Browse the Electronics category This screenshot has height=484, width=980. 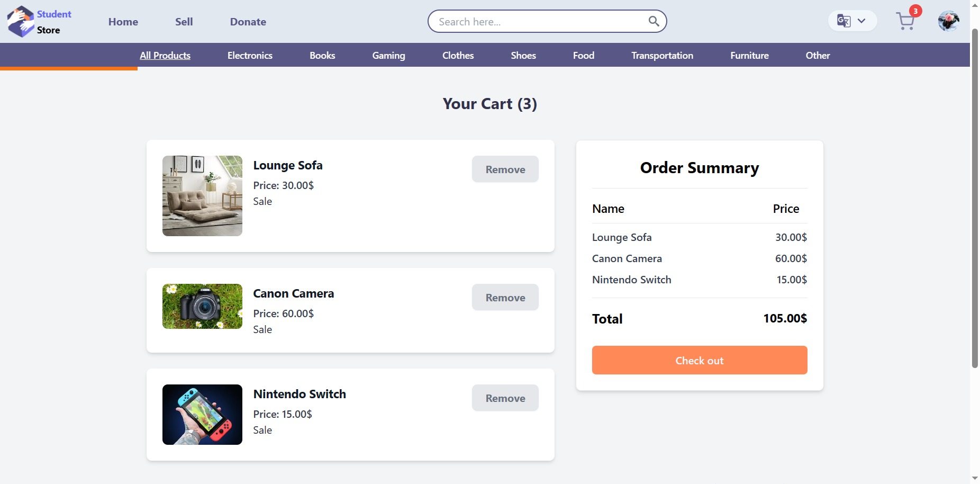coord(250,55)
